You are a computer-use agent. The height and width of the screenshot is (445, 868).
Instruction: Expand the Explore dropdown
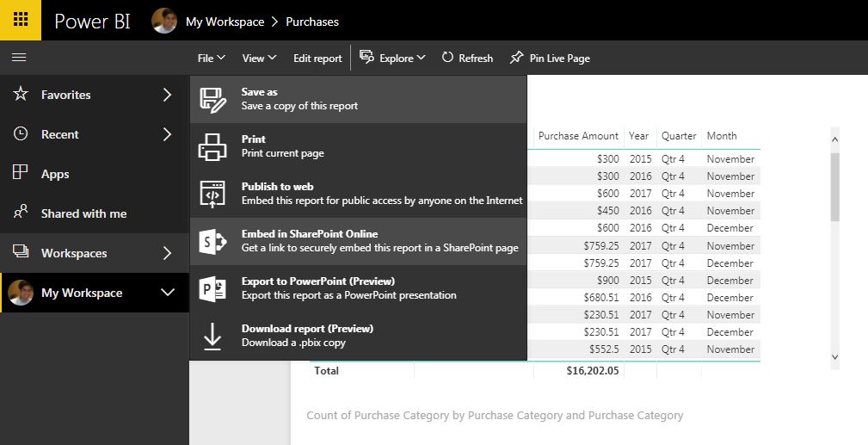pos(392,59)
